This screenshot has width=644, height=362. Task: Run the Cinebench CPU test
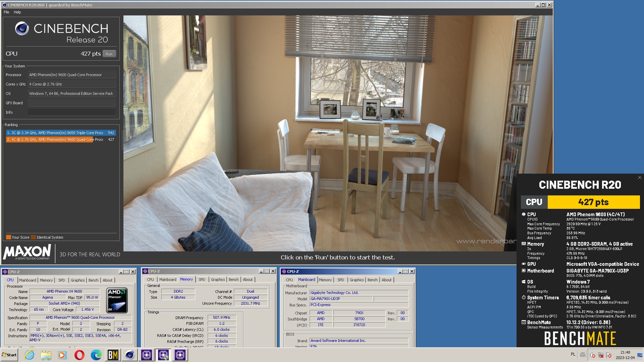point(109,54)
